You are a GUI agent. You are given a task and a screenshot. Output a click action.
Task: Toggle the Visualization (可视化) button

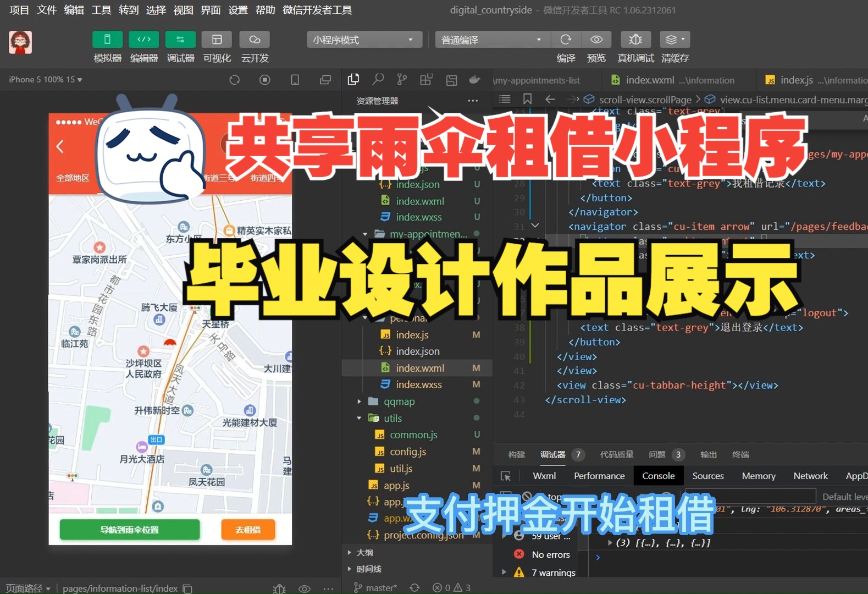tap(217, 40)
